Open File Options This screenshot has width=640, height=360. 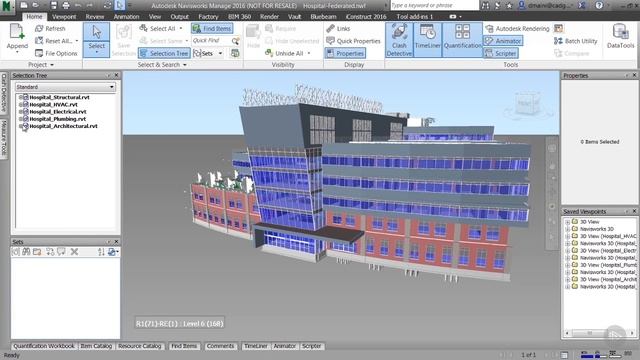(x=56, y=53)
